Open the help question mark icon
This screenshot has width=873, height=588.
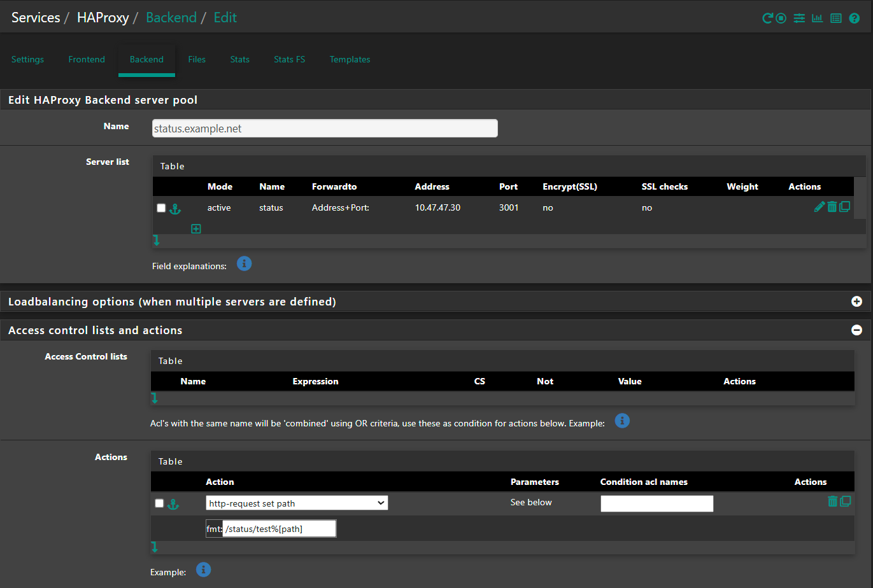tap(855, 18)
